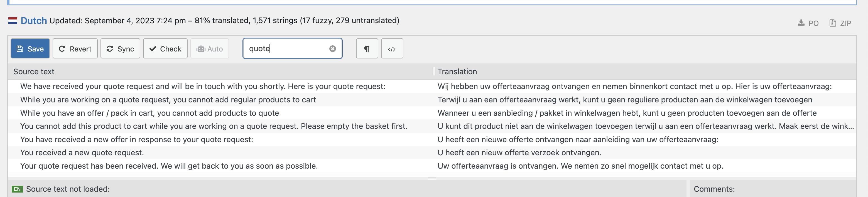868x197 pixels.
Task: Click the Auto translate button
Action: click(x=210, y=49)
